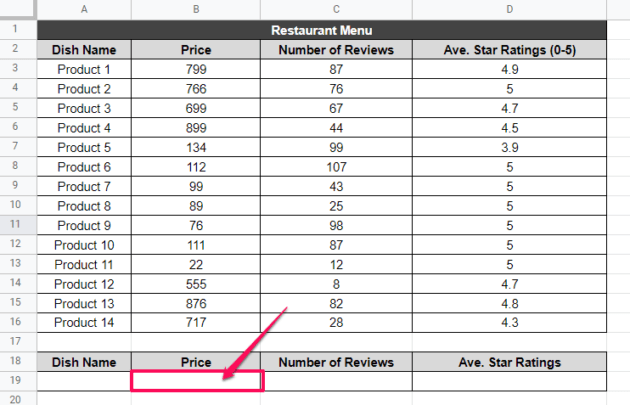Click Product 5 star rating 3.9

[x=509, y=147]
